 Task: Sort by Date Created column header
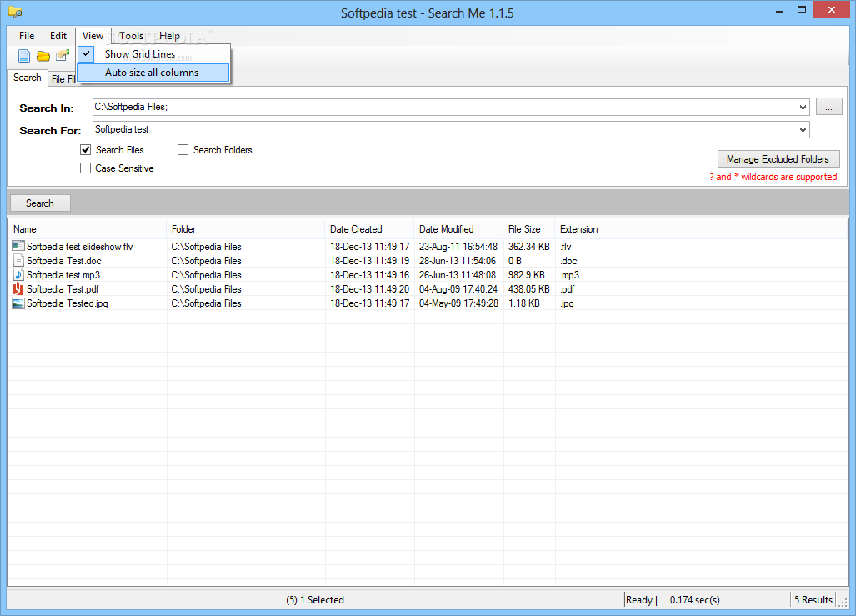(x=369, y=229)
